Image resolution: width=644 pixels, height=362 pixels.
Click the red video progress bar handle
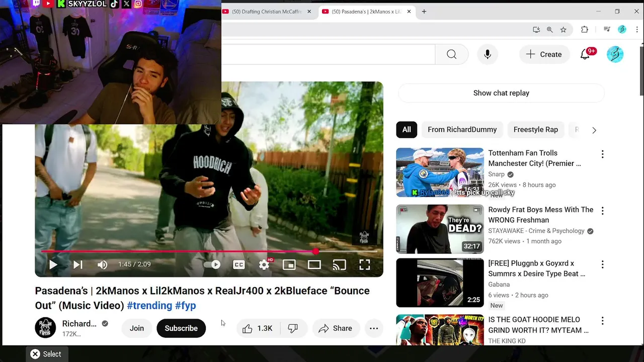(315, 251)
